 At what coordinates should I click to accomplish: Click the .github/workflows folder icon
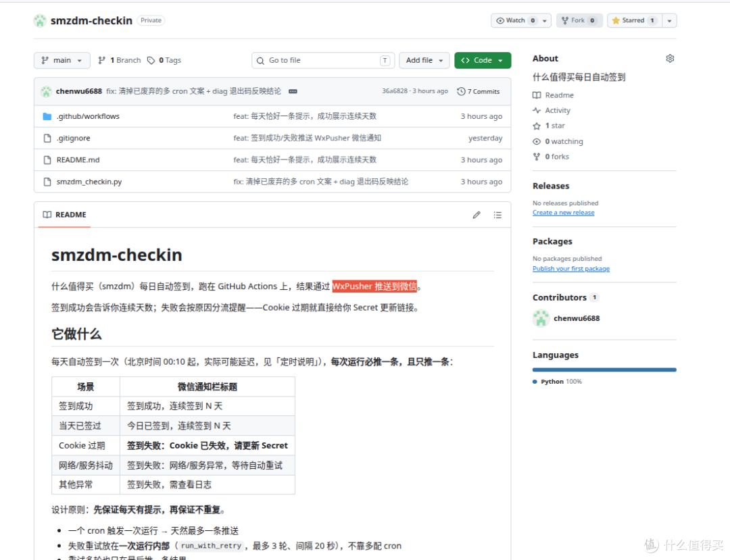[x=47, y=116]
